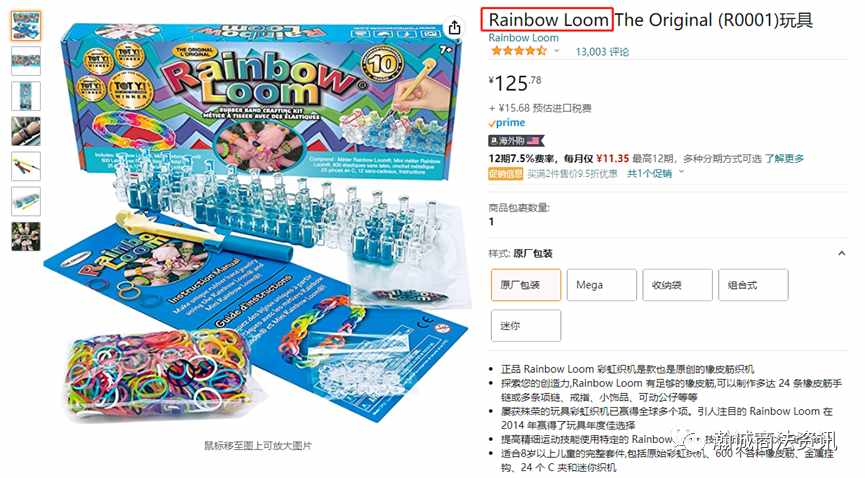This screenshot has height=478, width=865.
Task: Click the overseas purchase flag badge
Action: 515,141
